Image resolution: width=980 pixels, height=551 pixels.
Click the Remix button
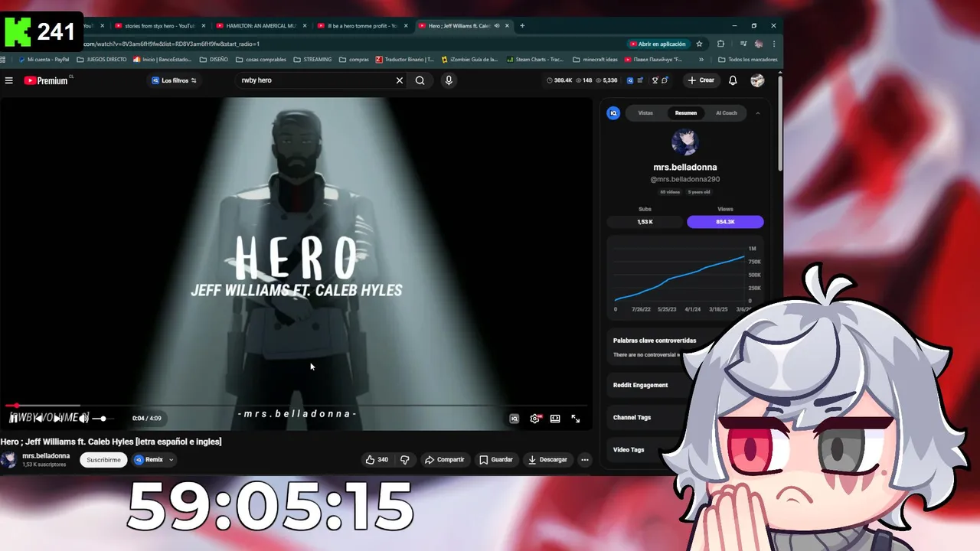pos(149,460)
